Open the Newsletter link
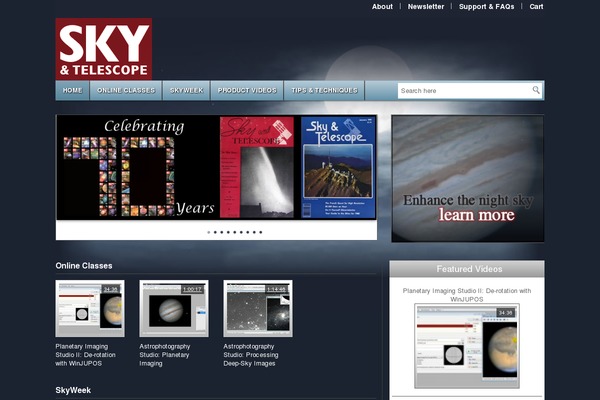600x400 pixels. click(426, 7)
